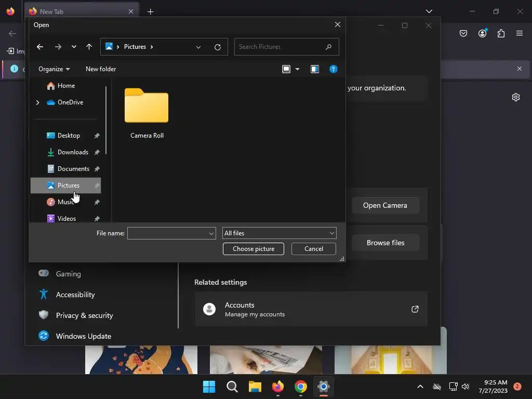Open the notification center badge
532x399 pixels.
click(517, 387)
